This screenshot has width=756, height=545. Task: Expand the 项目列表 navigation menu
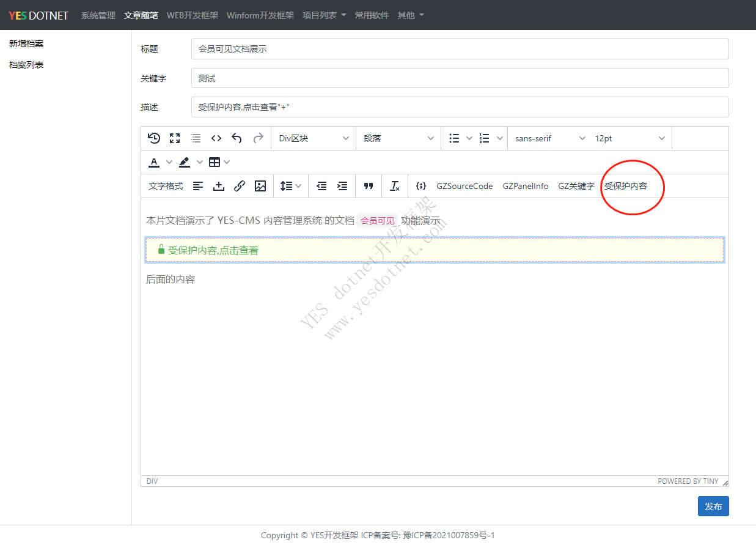click(324, 15)
